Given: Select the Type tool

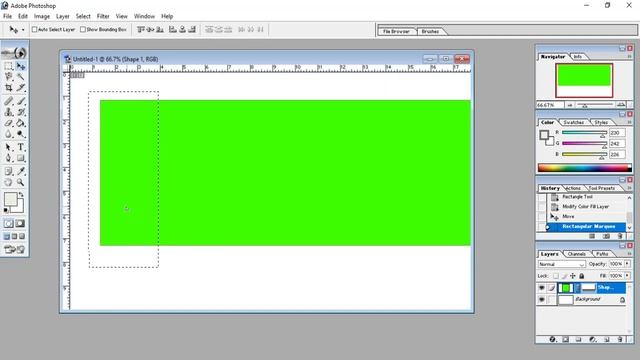Looking at the screenshot, I should [21, 147].
